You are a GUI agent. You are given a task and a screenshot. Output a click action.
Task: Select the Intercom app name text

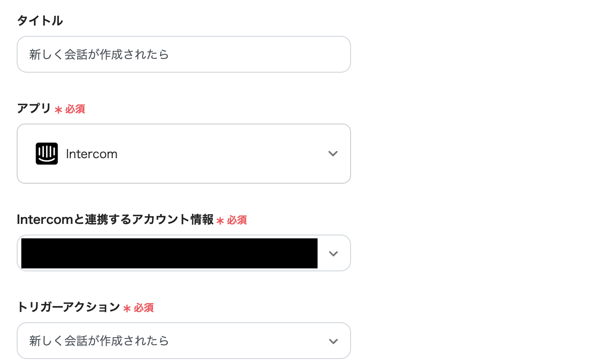coord(92,154)
